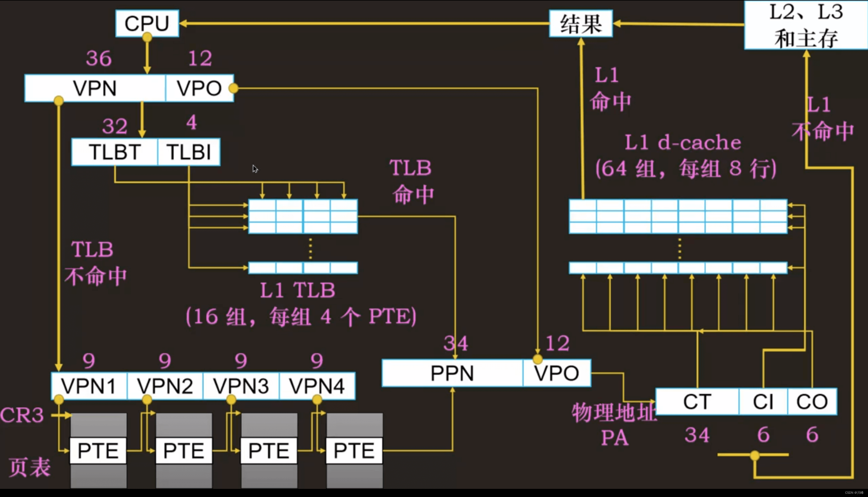Select the VPO field beside PPN

(557, 373)
